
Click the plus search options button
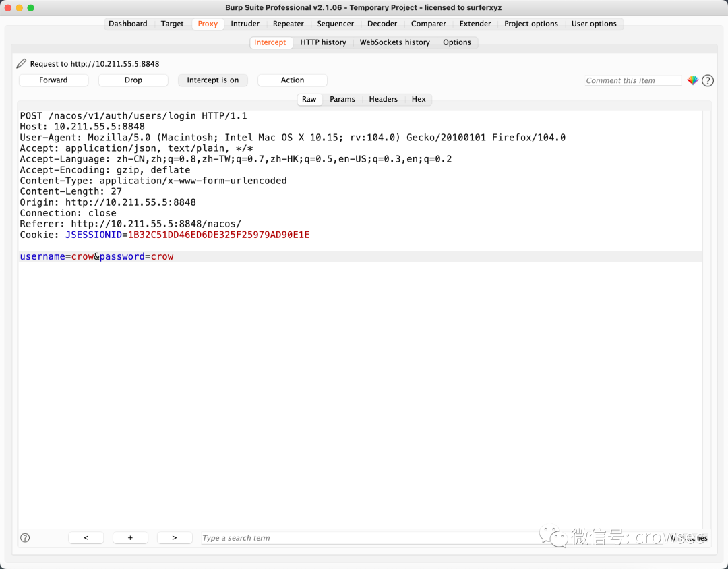tap(131, 538)
